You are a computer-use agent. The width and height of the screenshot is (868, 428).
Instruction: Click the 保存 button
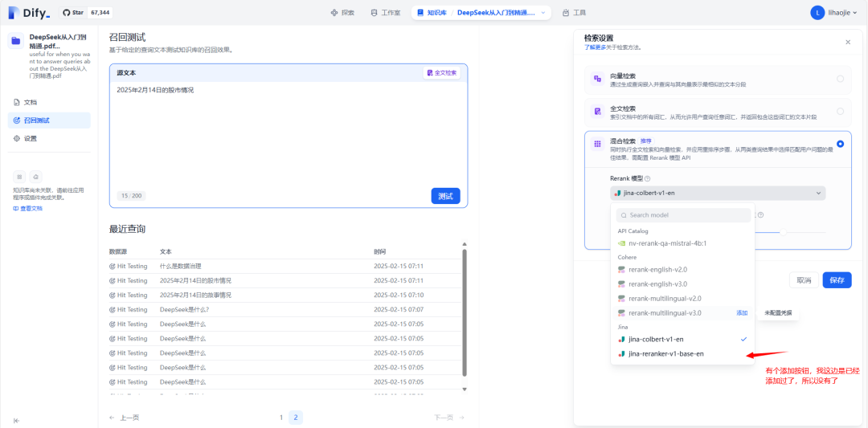(837, 279)
